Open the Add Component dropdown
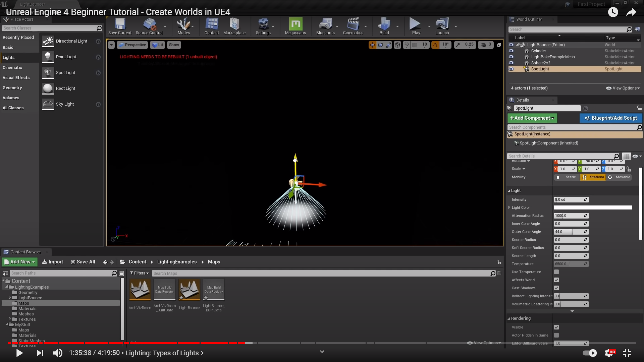The height and width of the screenshot is (362, 644). 532,118
